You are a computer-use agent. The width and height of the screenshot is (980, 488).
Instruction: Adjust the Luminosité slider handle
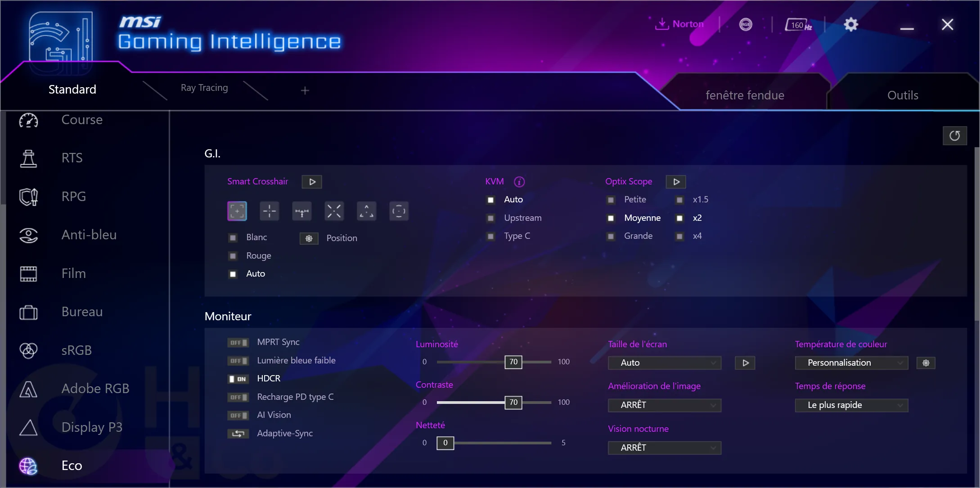(513, 362)
